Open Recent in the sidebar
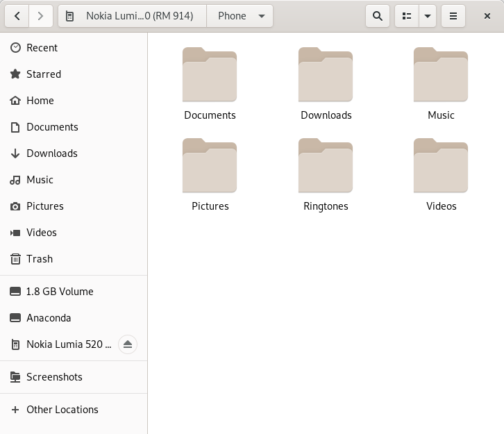The height and width of the screenshot is (434, 504). (42, 48)
